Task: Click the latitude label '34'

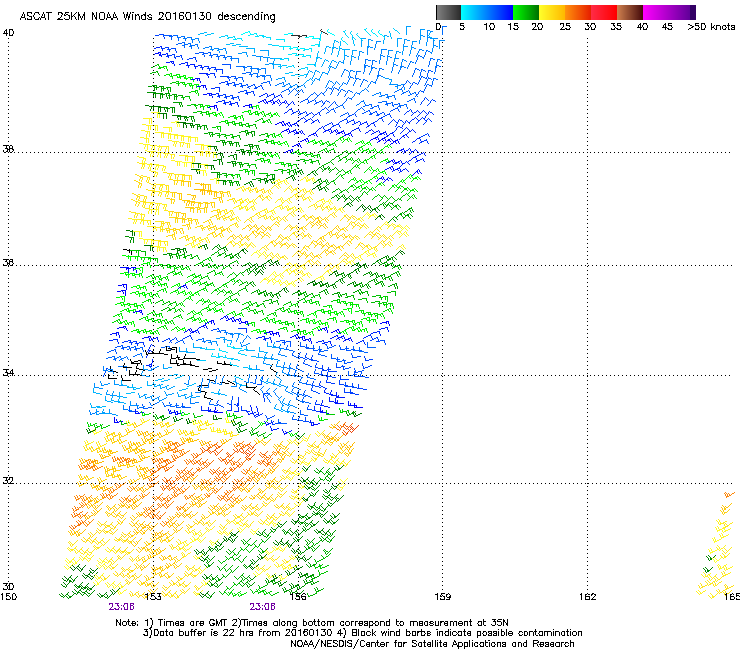Action: [8, 373]
